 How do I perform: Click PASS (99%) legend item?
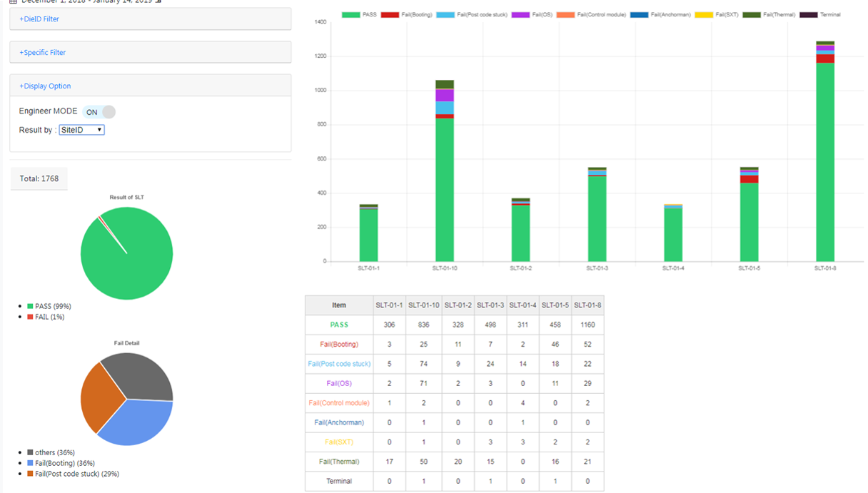[49, 306]
